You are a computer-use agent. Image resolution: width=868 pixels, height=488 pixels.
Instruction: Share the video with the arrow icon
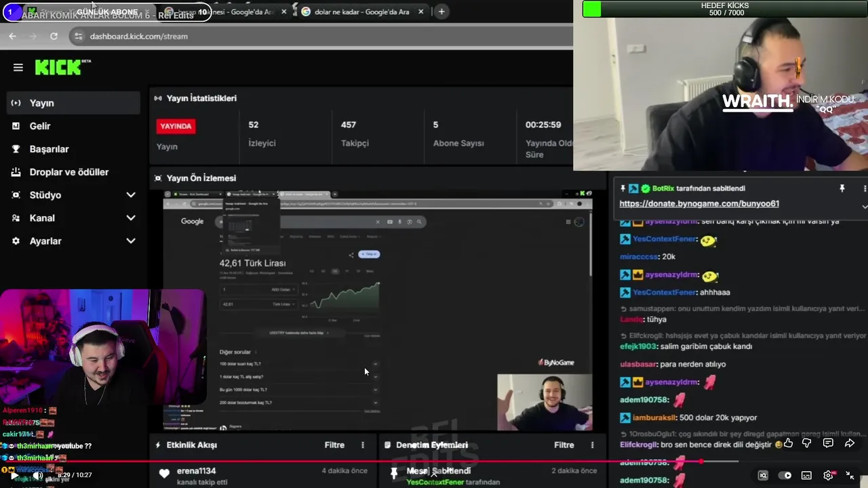[x=850, y=443]
